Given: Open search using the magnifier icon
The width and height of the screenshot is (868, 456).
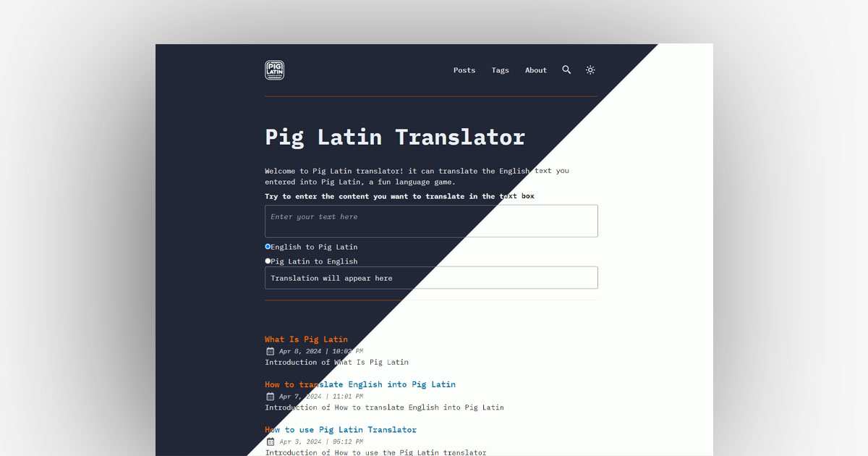Looking at the screenshot, I should coord(566,69).
